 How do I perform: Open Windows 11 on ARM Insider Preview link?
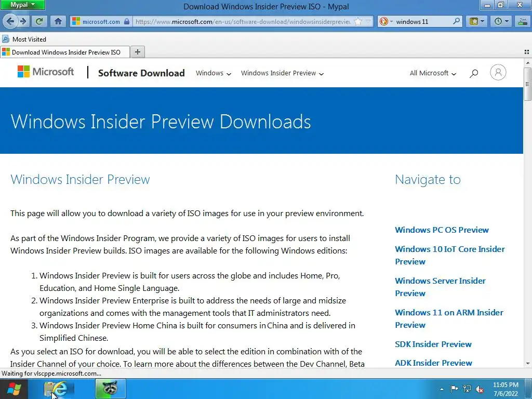(x=449, y=318)
